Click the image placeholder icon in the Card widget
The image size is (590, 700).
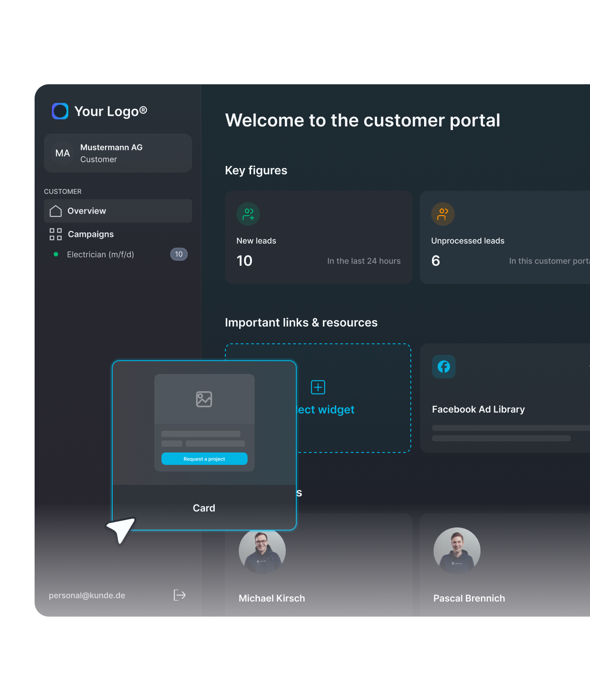(204, 399)
